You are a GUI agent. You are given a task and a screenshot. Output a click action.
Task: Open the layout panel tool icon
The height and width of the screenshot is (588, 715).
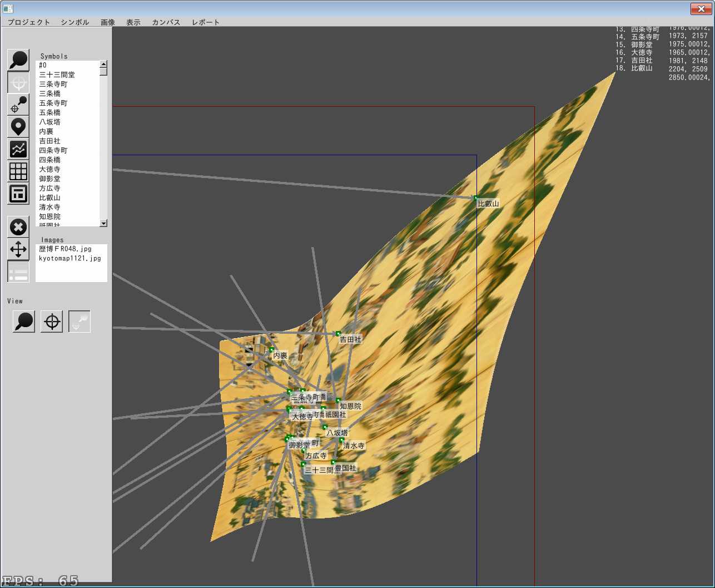coord(18,194)
